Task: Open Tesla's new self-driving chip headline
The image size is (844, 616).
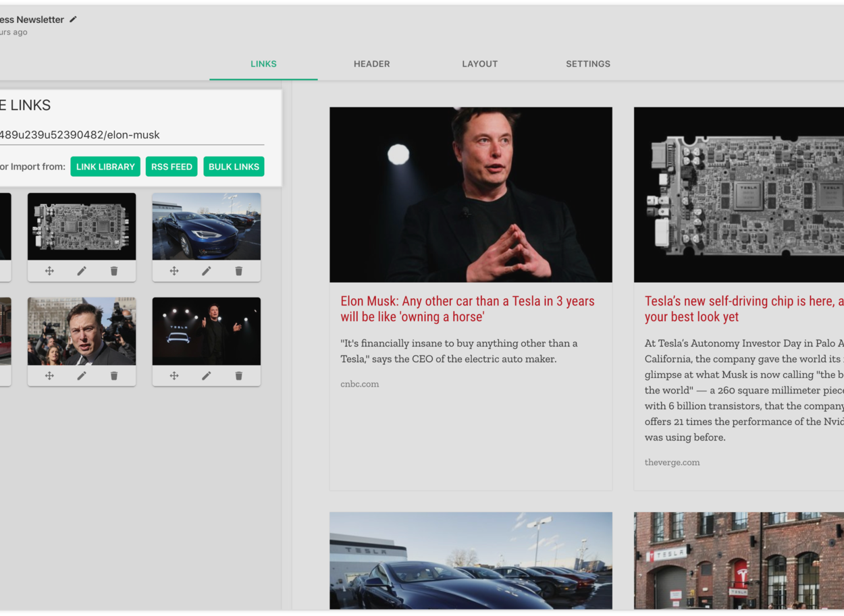Action: pyautogui.click(x=744, y=309)
